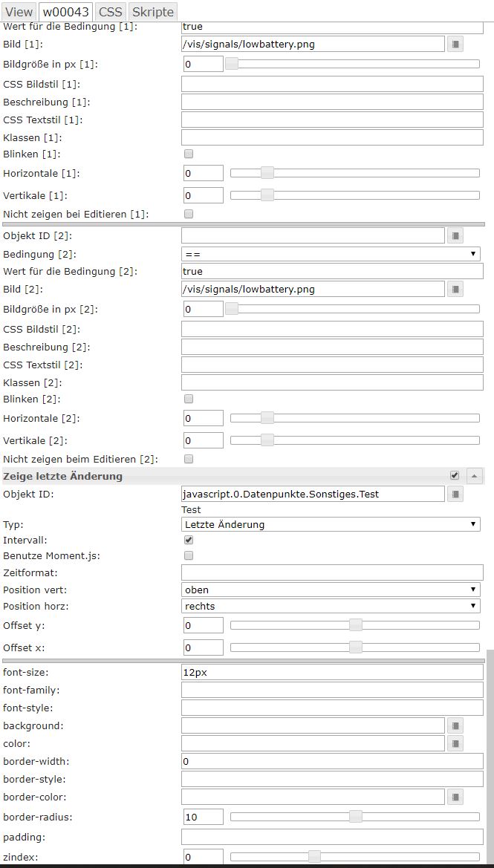
Task: Open image browser for Bild [1]
Action: (455, 45)
